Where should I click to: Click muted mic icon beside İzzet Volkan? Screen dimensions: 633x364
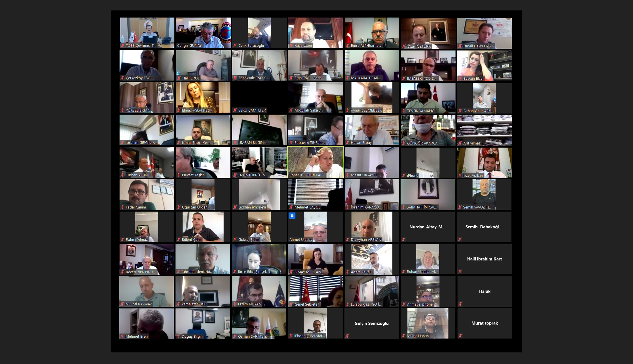(460, 175)
